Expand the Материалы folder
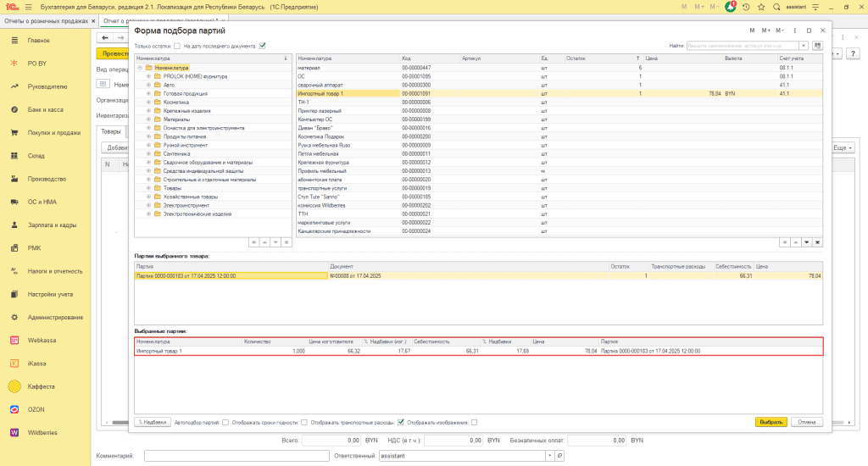The image size is (868, 466). coord(148,119)
